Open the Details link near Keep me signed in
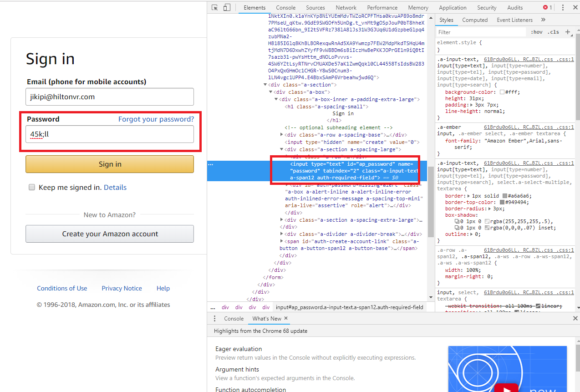 (x=115, y=187)
